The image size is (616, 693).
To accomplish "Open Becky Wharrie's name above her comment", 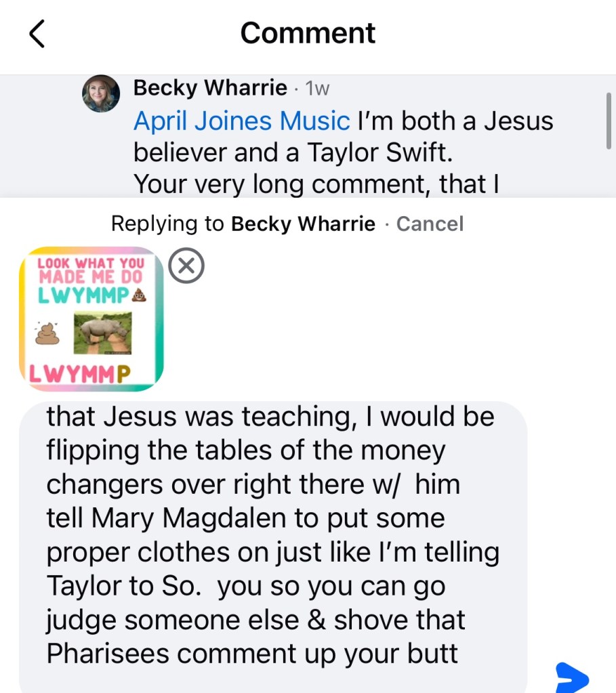I will pyautogui.click(x=210, y=88).
